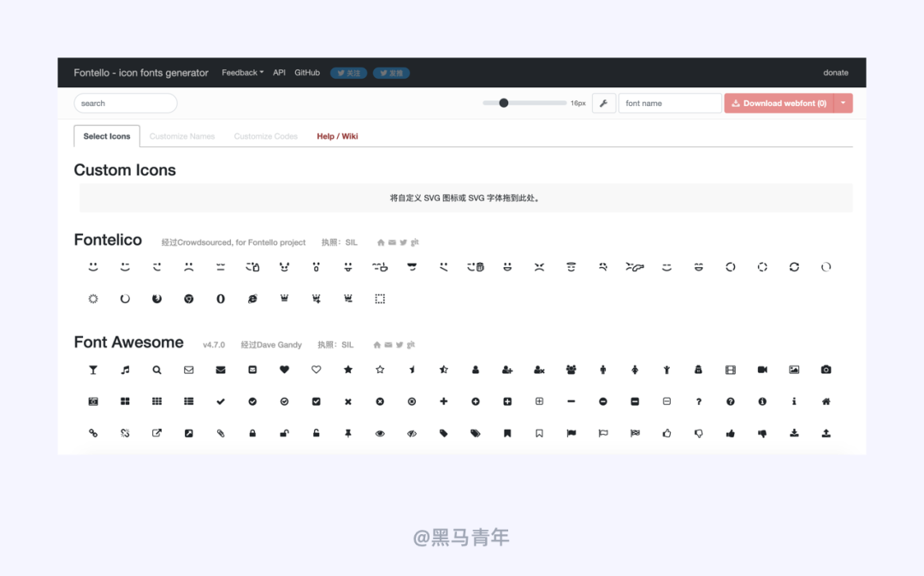Click the first Twitter follow button

coord(348,73)
